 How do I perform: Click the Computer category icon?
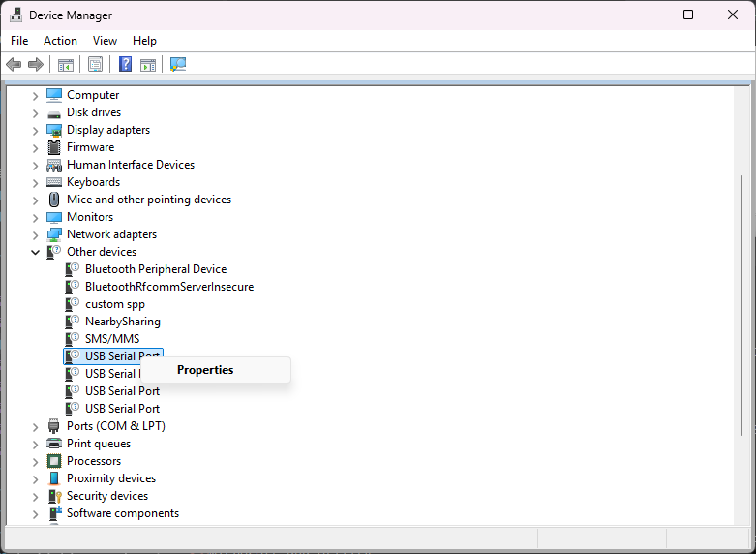pos(54,95)
